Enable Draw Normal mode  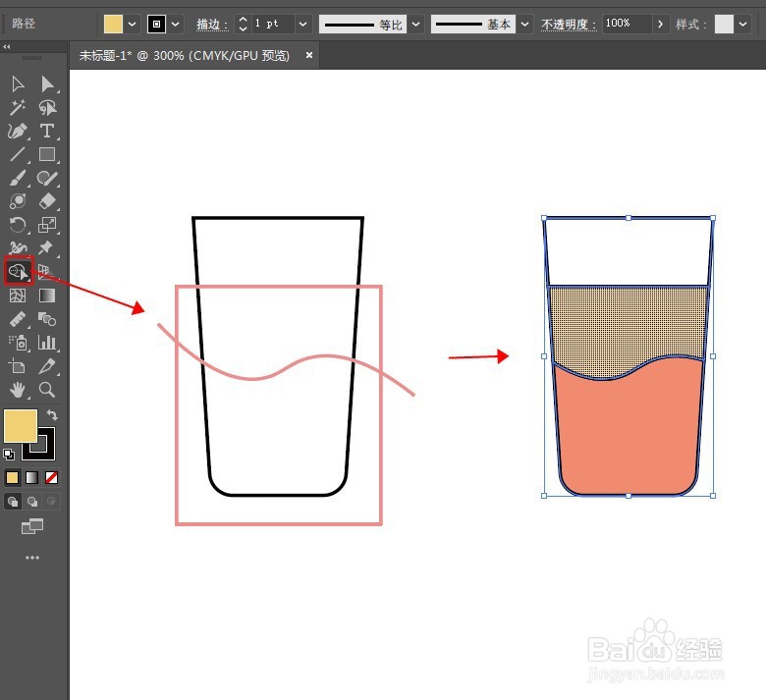(13, 501)
